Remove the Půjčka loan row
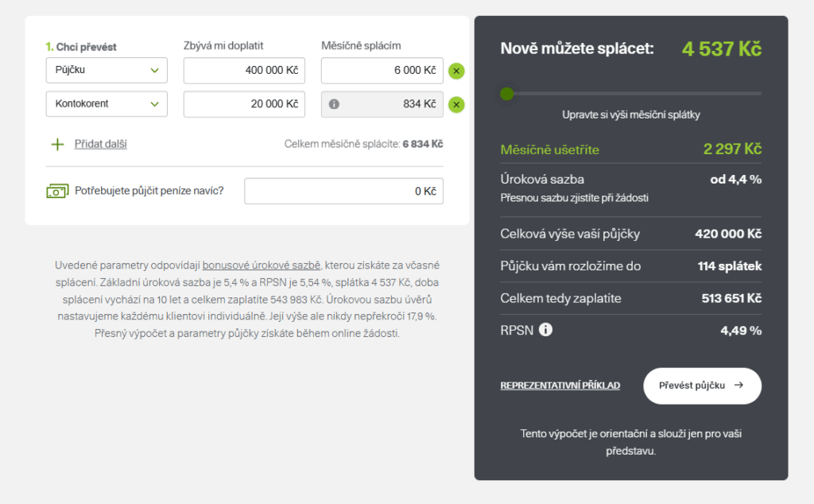 coord(456,71)
